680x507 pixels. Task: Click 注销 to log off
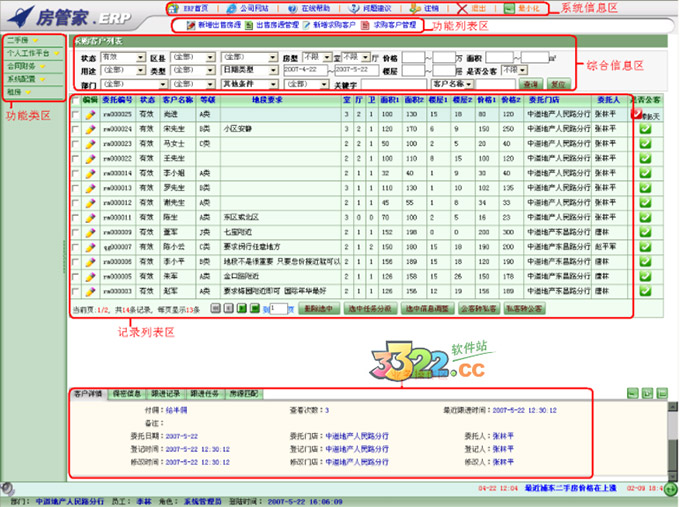coord(425,8)
